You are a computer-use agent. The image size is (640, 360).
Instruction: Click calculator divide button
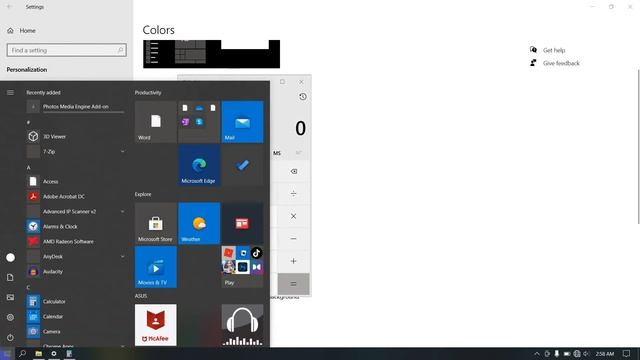pyautogui.click(x=293, y=193)
